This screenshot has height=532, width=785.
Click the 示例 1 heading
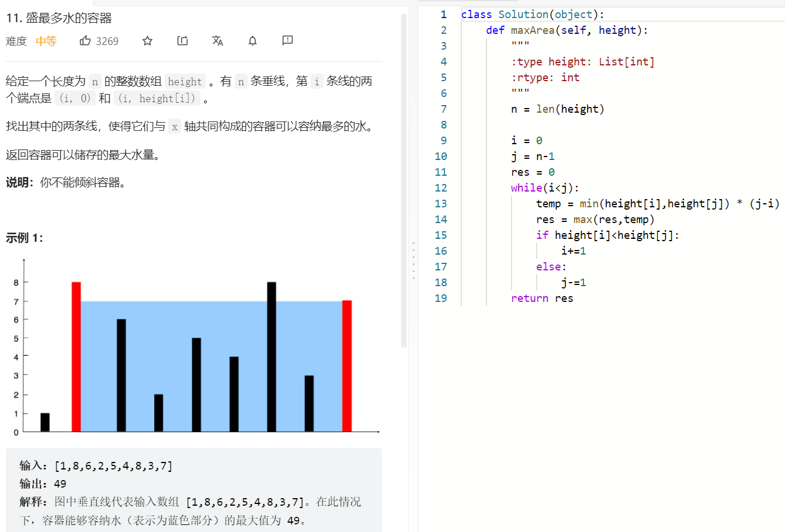[x=25, y=238]
